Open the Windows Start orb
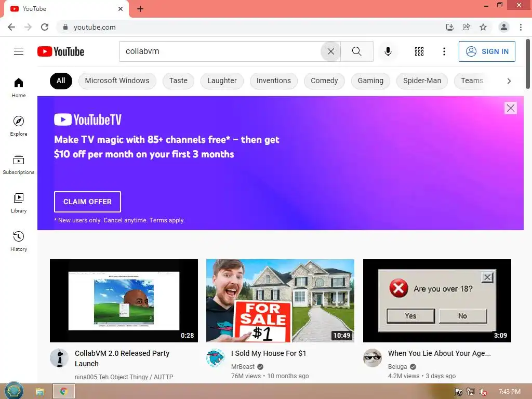 coord(14,391)
